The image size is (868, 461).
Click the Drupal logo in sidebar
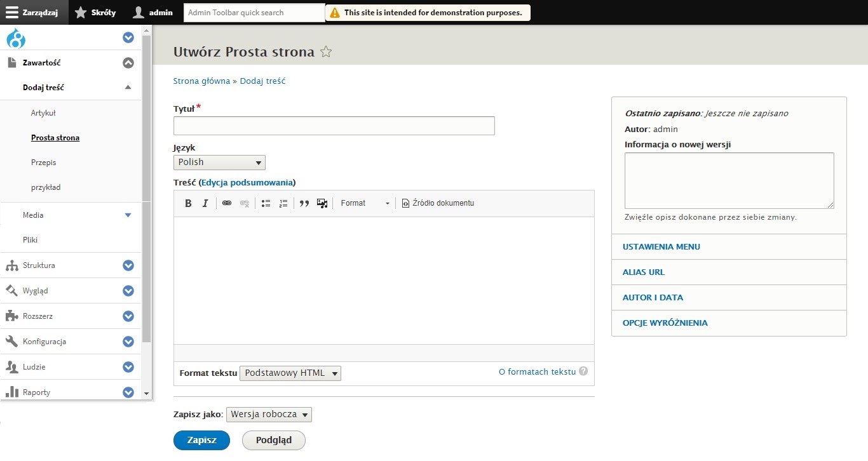click(x=16, y=38)
